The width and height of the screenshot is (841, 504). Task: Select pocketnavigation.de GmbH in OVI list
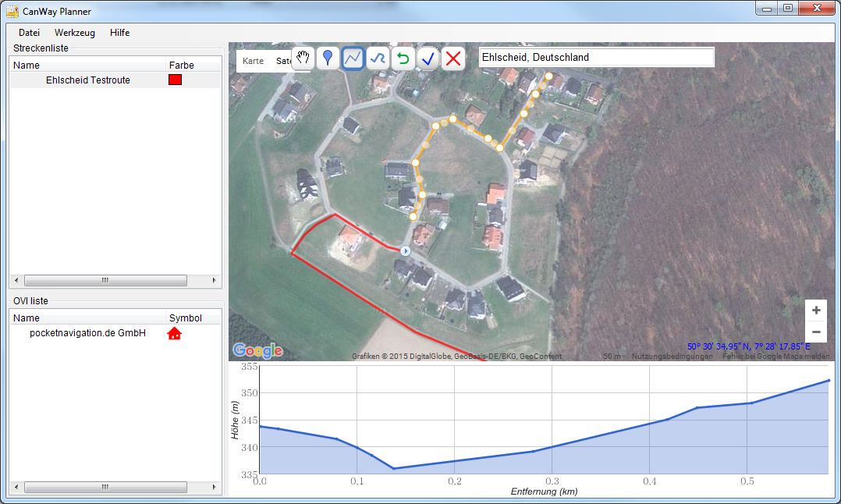point(87,333)
